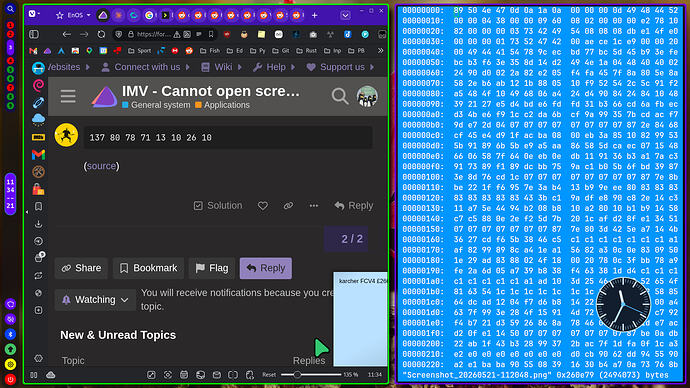The image size is (690, 388).
Task: Reset the page zoom level
Action: click(269, 375)
